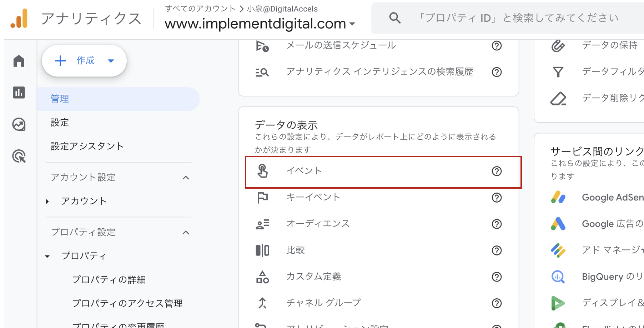
Task: Click the データ削除 eraser icon
Action: 558,99
